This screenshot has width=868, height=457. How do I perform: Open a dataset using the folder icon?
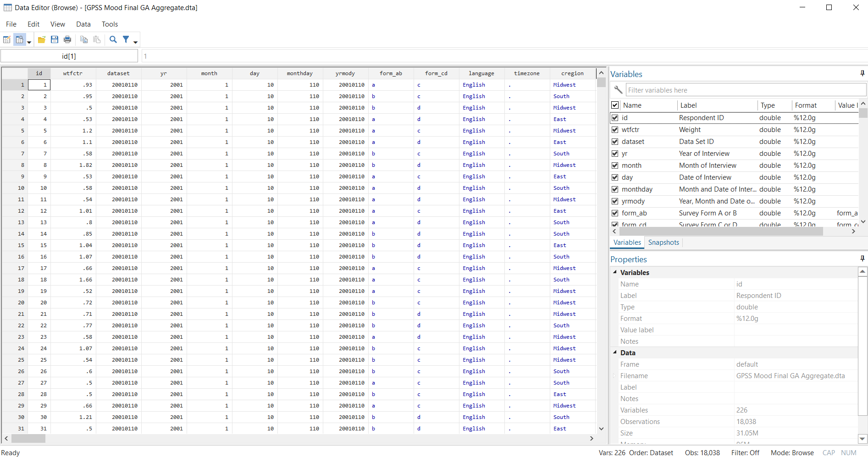coord(42,39)
